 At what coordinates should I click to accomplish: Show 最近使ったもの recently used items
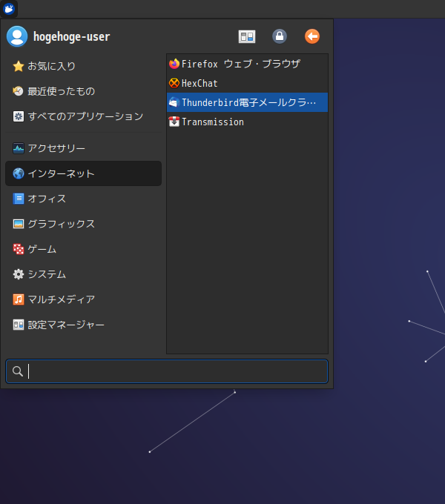pos(83,91)
